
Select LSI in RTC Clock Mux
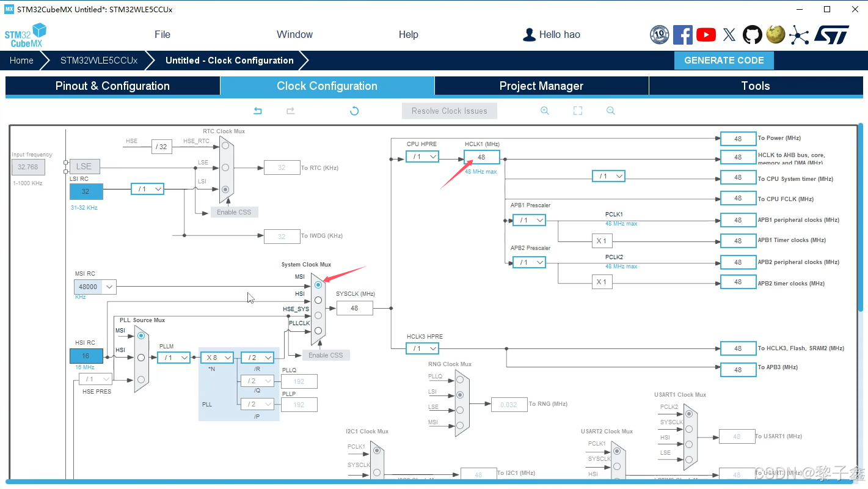(x=226, y=189)
